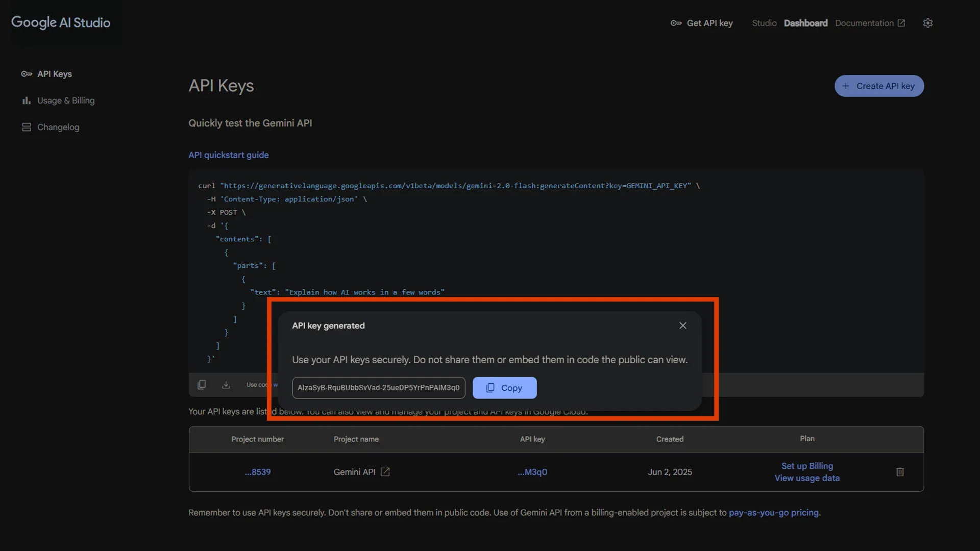Open Changelog in the sidebar
980x551 pixels.
coord(51,127)
